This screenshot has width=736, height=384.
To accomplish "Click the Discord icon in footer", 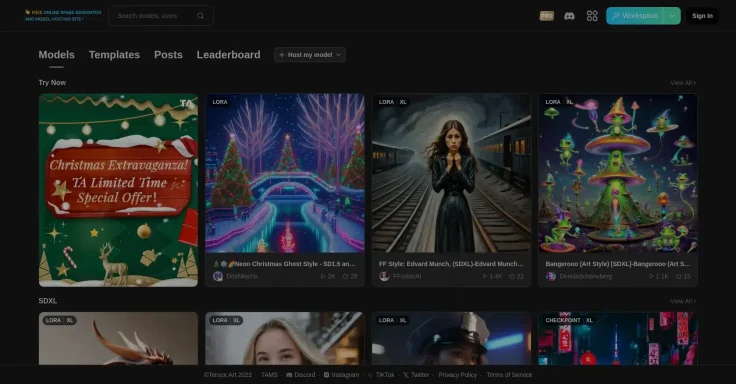I will coord(289,375).
